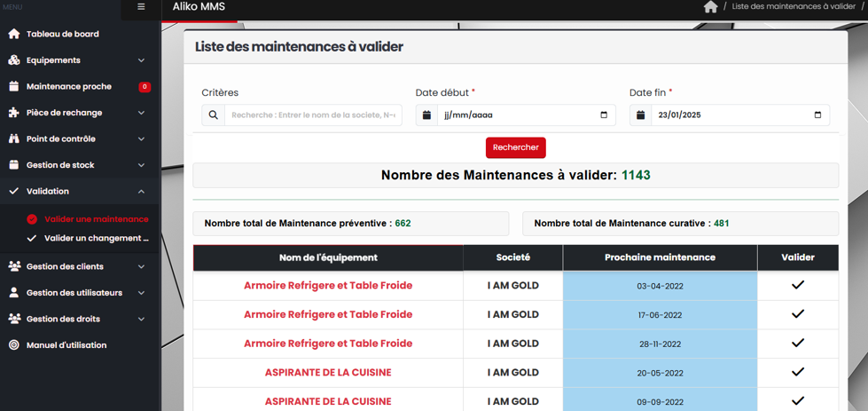Open Valider un changement submenu item
Image resolution: width=868 pixels, height=411 pixels.
pos(96,238)
